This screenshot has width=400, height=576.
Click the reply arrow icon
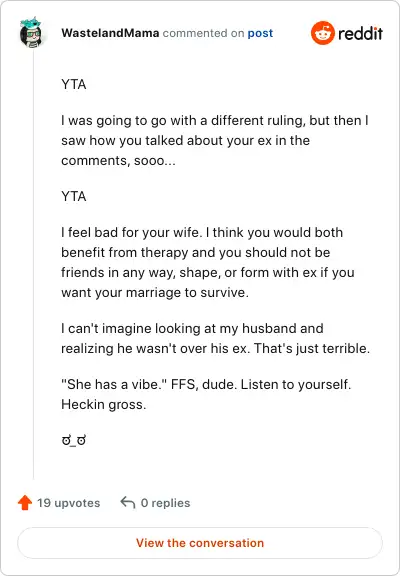click(127, 502)
